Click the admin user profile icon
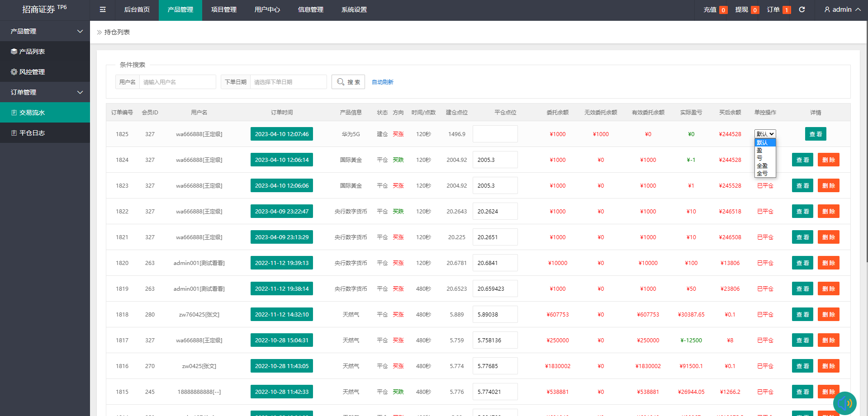The image size is (868, 416). tap(827, 9)
